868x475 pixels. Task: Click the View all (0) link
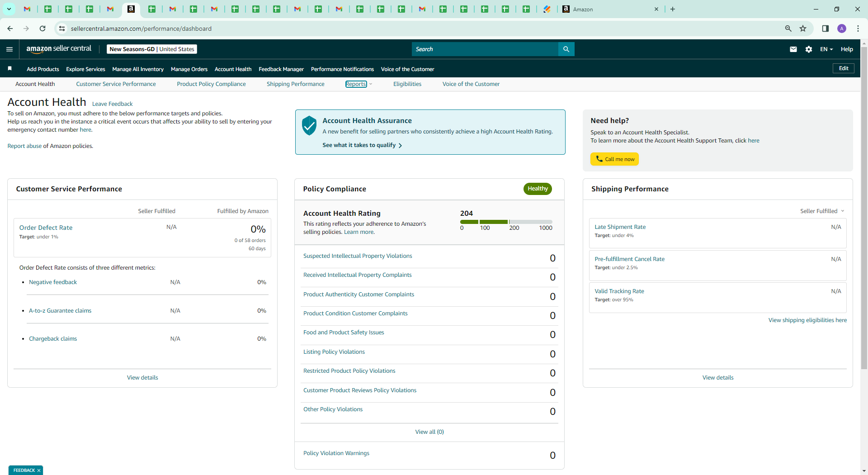tap(429, 432)
